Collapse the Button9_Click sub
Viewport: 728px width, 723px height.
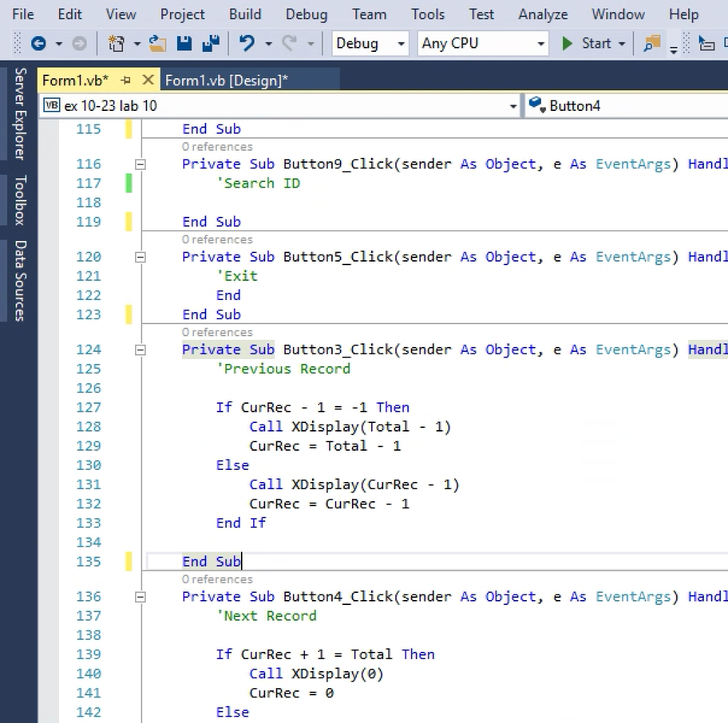pos(140,164)
